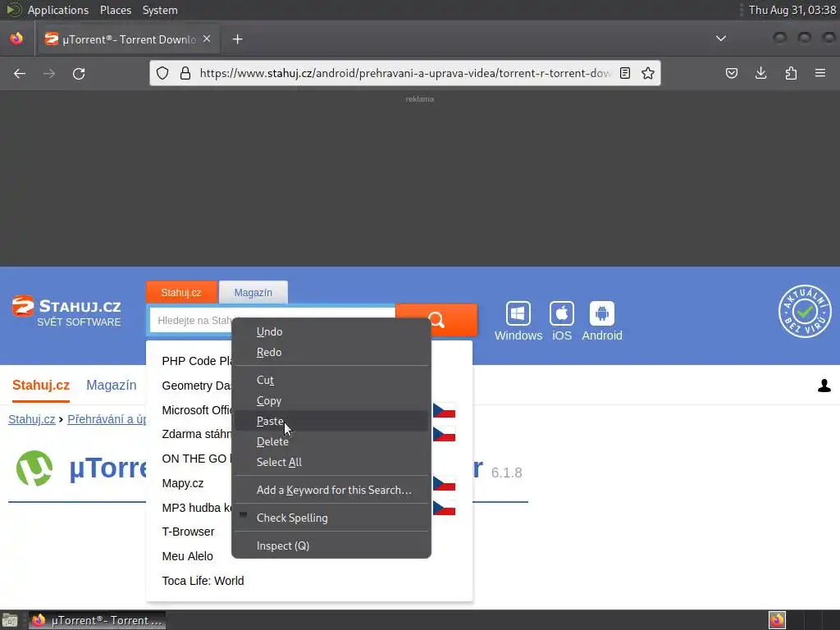Select the Windows platform icon
Viewport: 840px width, 630px height.
(x=518, y=314)
